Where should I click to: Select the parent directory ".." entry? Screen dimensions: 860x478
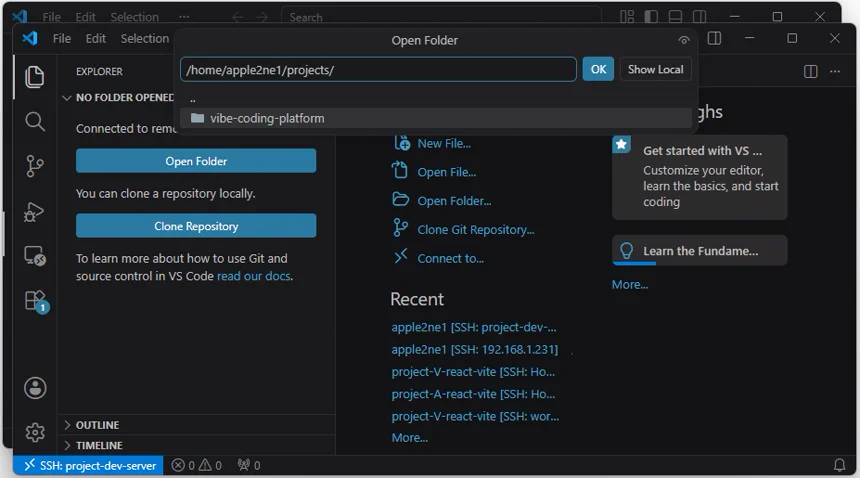pos(435,100)
